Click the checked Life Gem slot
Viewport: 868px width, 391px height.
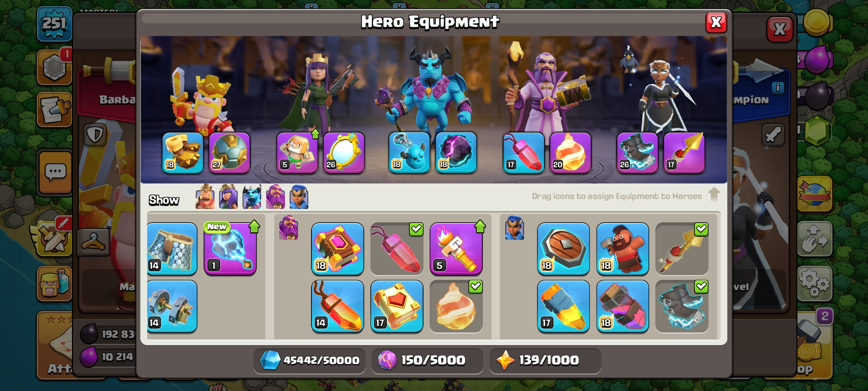(x=397, y=249)
